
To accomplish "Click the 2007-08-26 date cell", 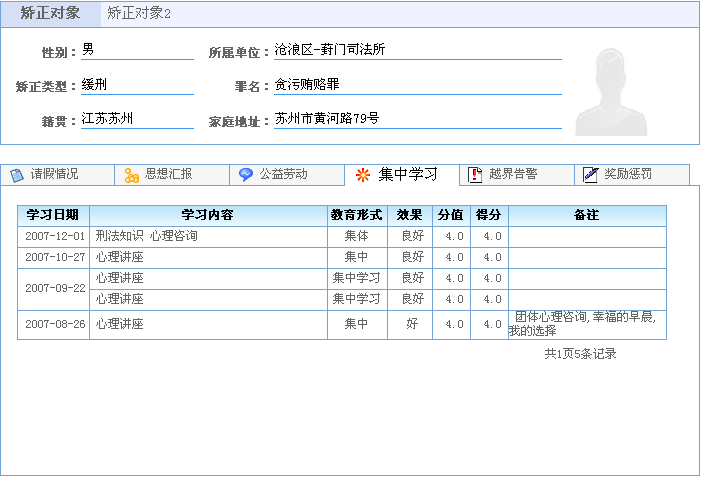I will (54, 325).
